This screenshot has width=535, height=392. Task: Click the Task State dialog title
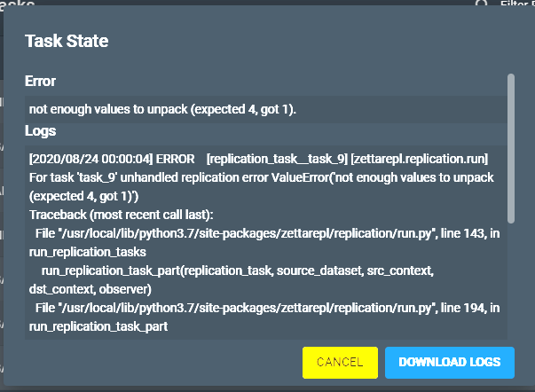click(67, 41)
